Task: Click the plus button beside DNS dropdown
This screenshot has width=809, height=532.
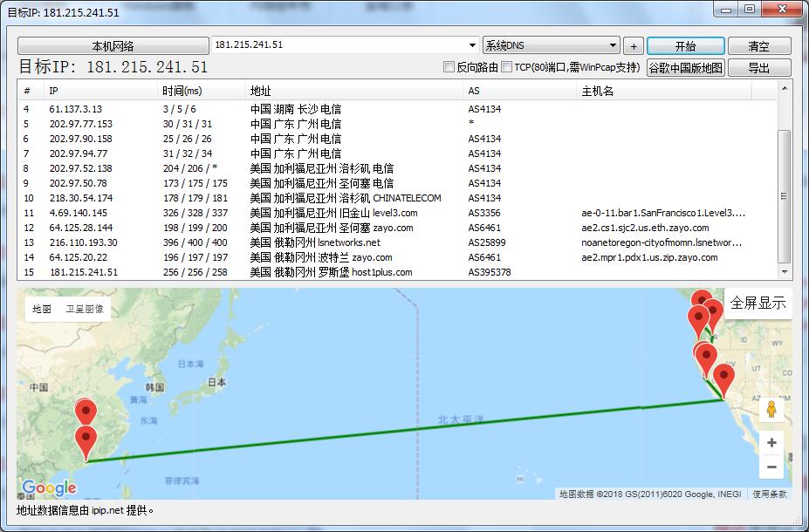Action: coord(634,46)
